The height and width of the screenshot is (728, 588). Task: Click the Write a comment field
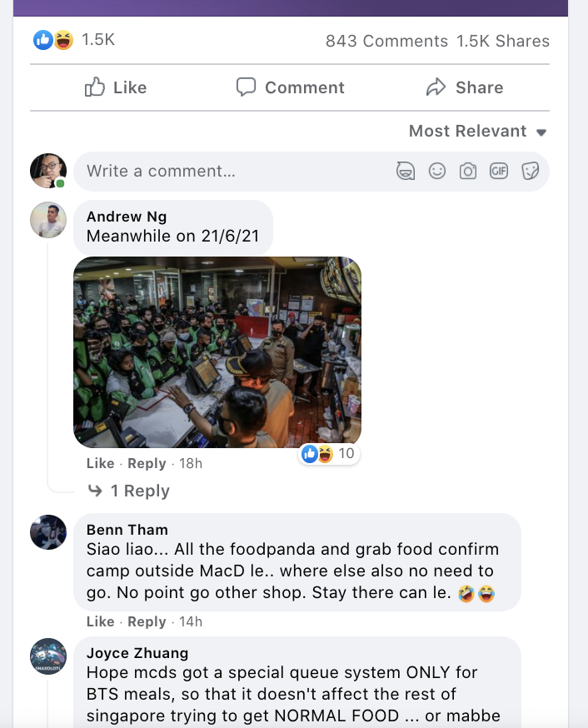pos(233,172)
